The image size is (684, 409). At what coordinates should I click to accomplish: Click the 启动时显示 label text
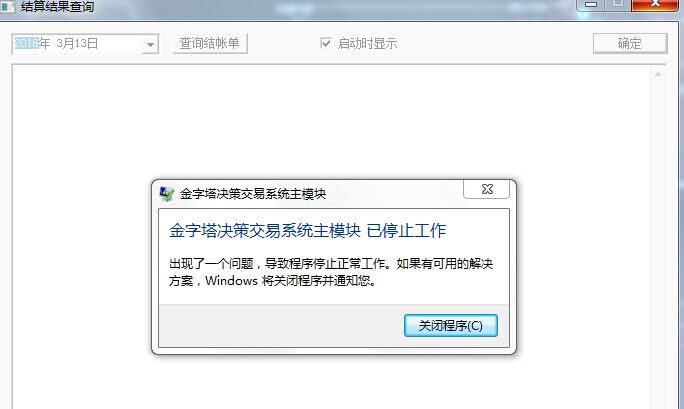367,43
